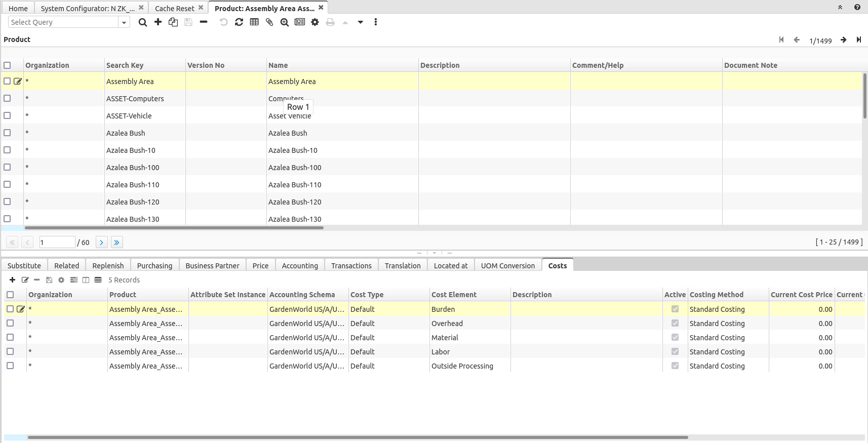Edit the Burden cost row with the pencil icon
Image resolution: width=868 pixels, height=443 pixels.
(21, 309)
